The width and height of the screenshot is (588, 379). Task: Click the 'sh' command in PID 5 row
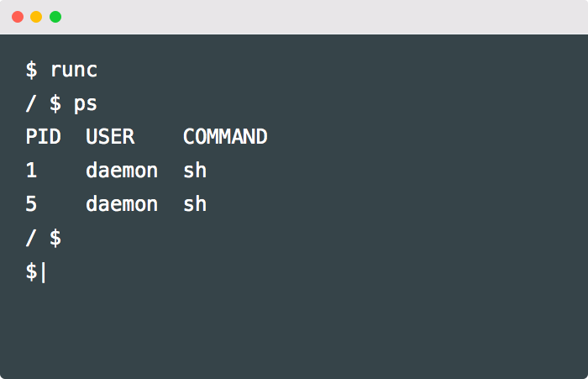[x=195, y=204]
